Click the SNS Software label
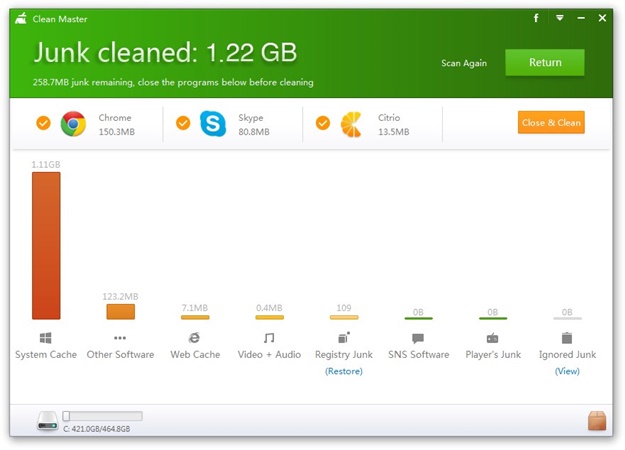This screenshot has width=625, height=450. 419,354
